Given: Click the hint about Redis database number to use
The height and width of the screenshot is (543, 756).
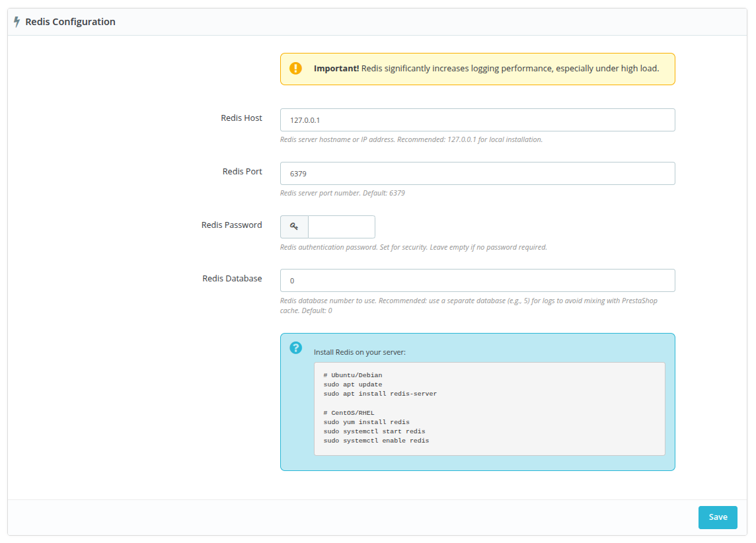Looking at the screenshot, I should 469,305.
